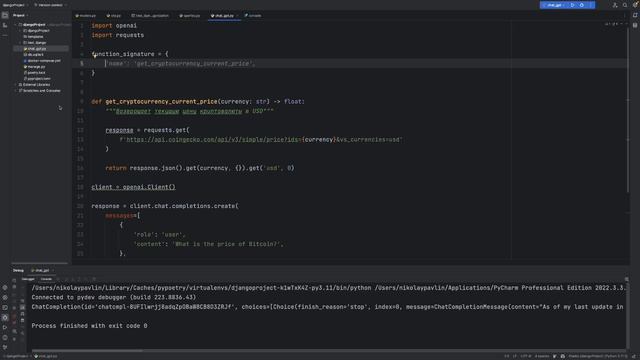Click the inspections widget above editor scrollbar
This screenshot has height=360, width=640.
(x=615, y=24)
